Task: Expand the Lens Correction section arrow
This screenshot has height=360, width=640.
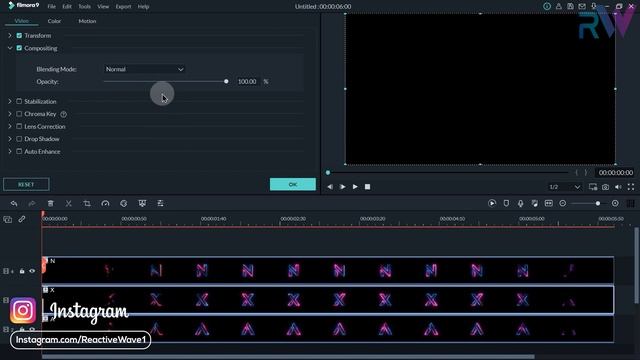Action: (x=10, y=127)
